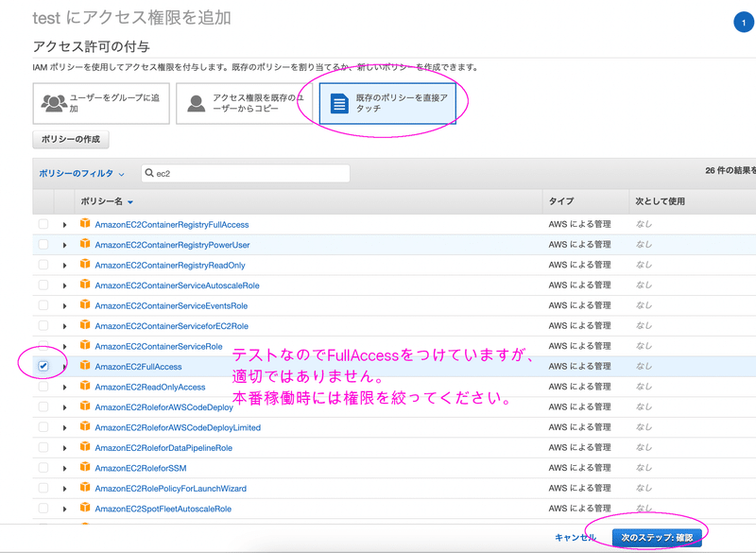This screenshot has width=756, height=553.
Task: Click the policy search field containing ec2
Action: pyautogui.click(x=246, y=174)
